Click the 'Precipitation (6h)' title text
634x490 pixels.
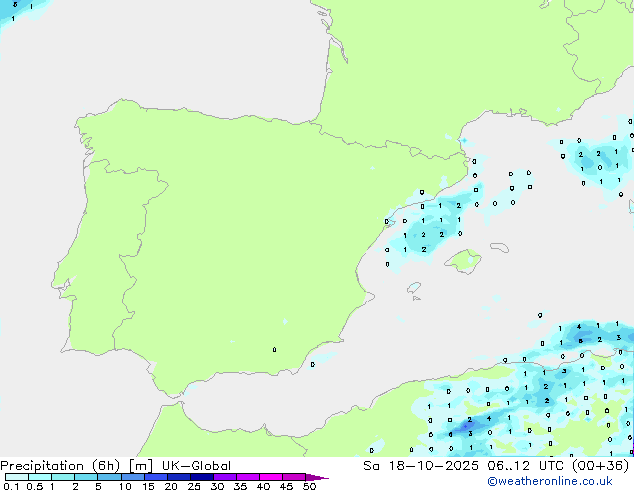pos(60,466)
